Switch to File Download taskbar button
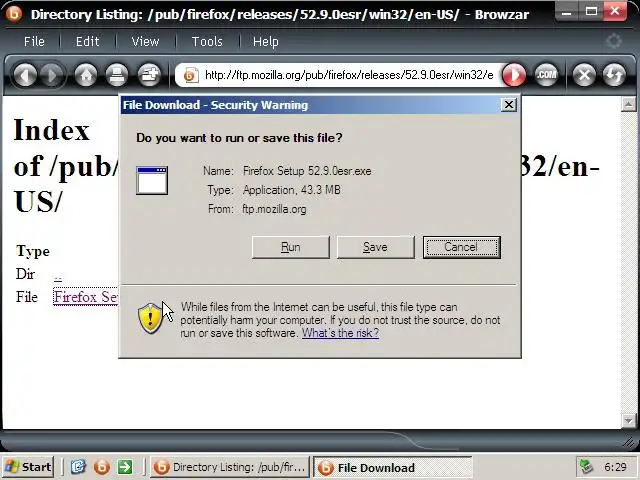 coord(393,467)
